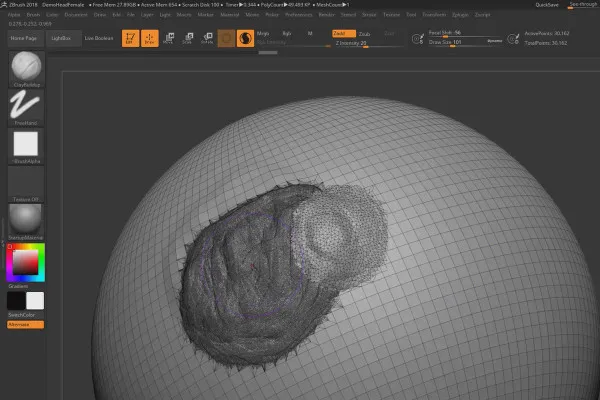Open the material sphere picker
Screen dimensions: 600x400
[25, 219]
